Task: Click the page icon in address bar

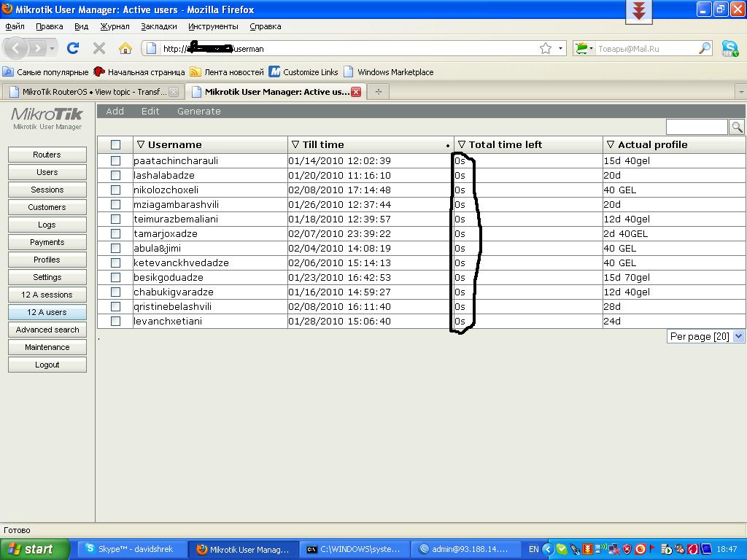Action: tap(151, 48)
